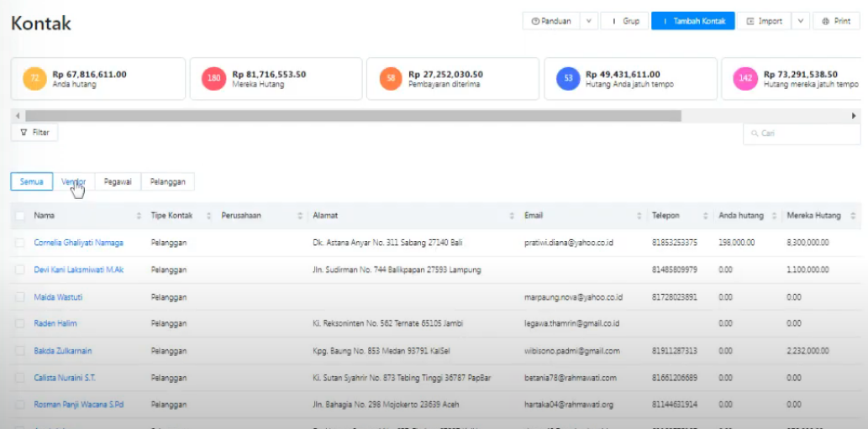Tick the checkbox for Cornelia Ghaliyati Namaga

point(20,243)
